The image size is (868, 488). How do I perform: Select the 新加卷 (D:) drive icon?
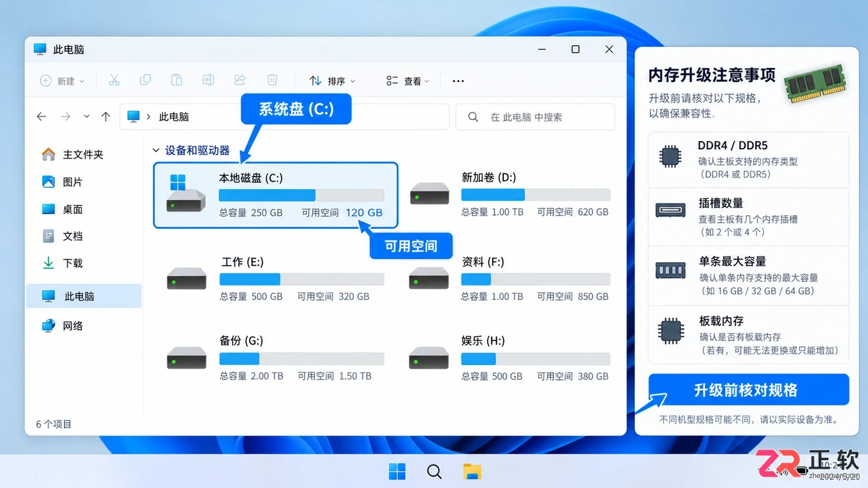coord(430,195)
